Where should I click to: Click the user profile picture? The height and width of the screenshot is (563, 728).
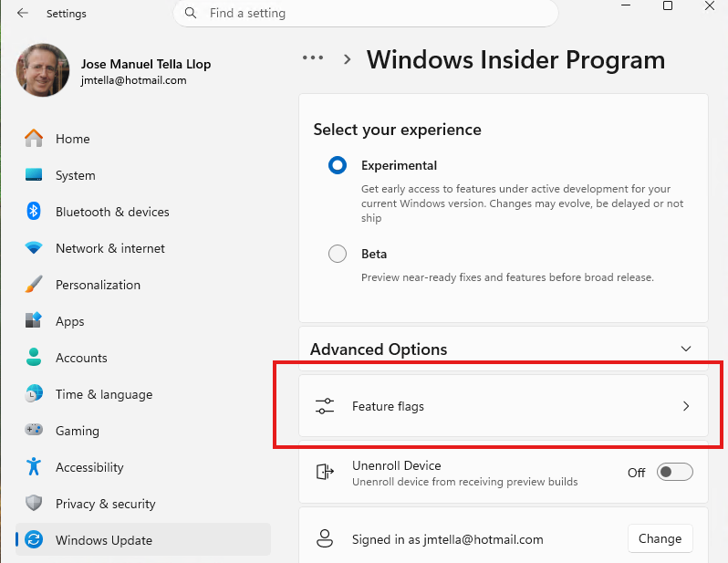42,71
